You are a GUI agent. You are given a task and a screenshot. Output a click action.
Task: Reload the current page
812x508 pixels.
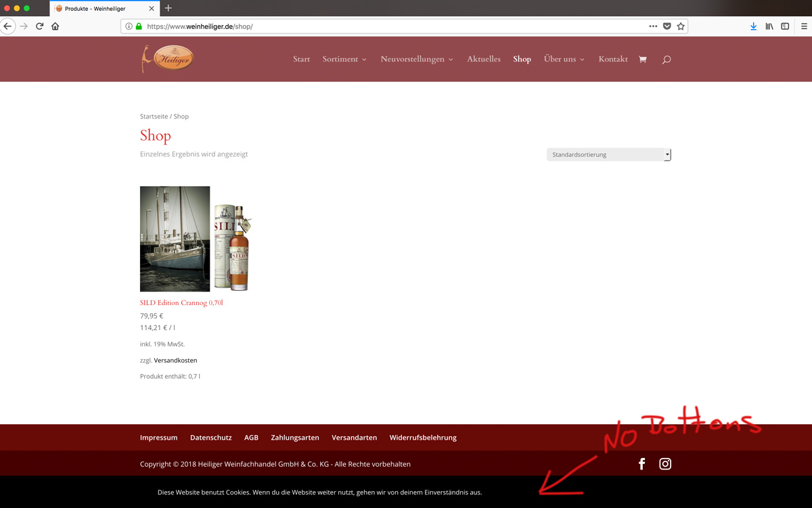pyautogui.click(x=39, y=26)
